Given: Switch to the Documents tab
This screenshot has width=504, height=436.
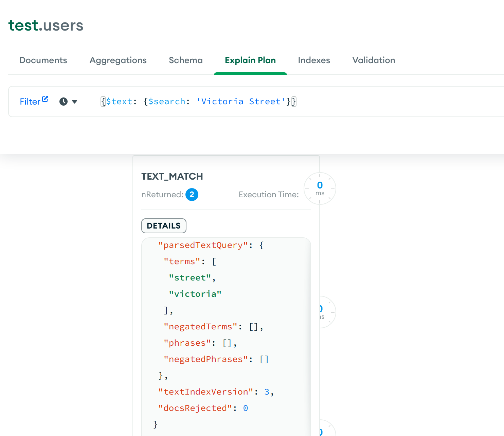Looking at the screenshot, I should (43, 60).
